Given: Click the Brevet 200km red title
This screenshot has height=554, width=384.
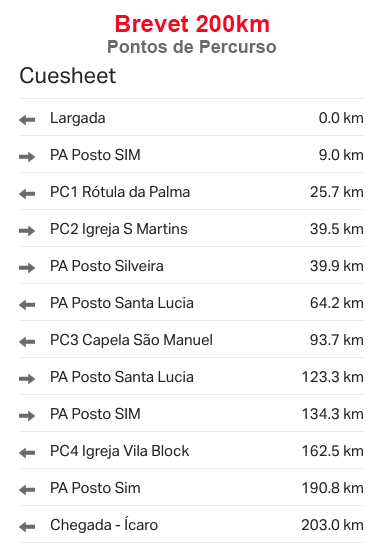Looking at the screenshot, I should (x=192, y=24).
